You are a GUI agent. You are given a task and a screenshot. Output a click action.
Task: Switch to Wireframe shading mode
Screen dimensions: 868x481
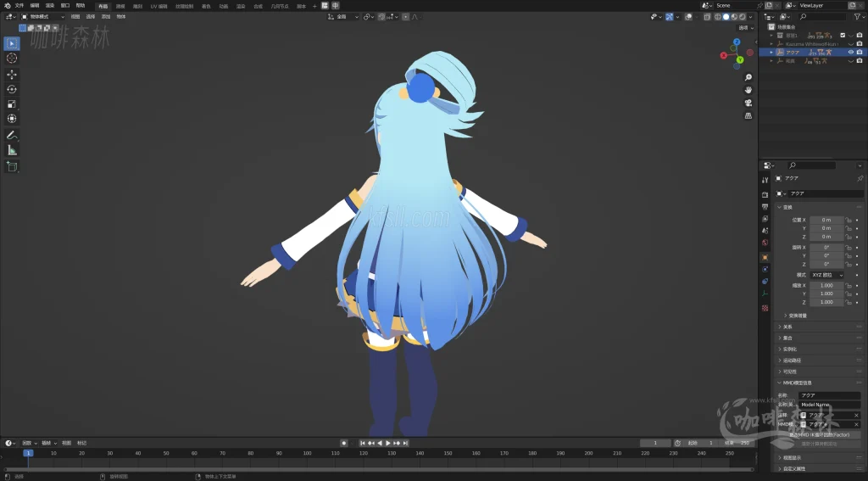pos(718,17)
